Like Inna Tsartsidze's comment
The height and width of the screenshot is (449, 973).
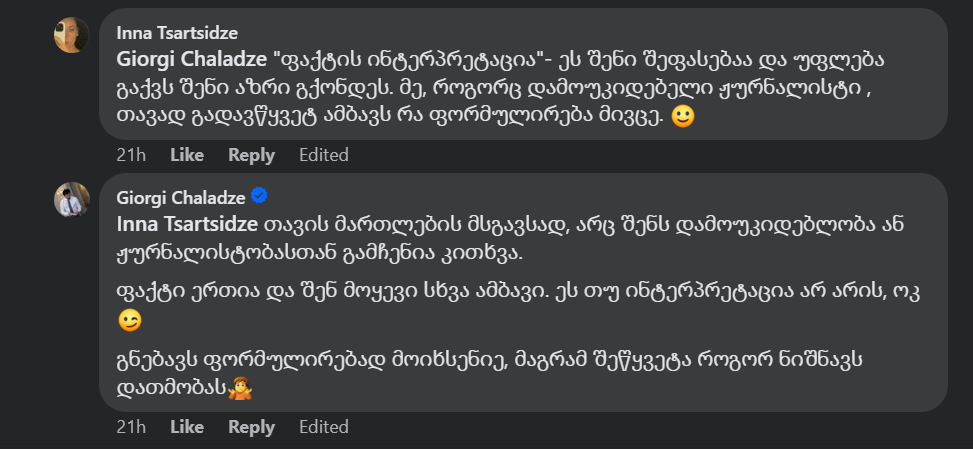187,155
